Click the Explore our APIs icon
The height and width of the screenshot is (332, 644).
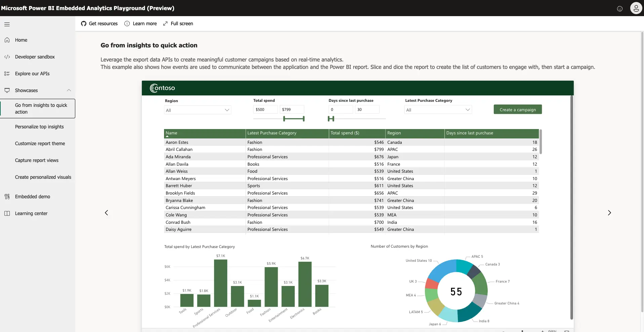pos(7,74)
